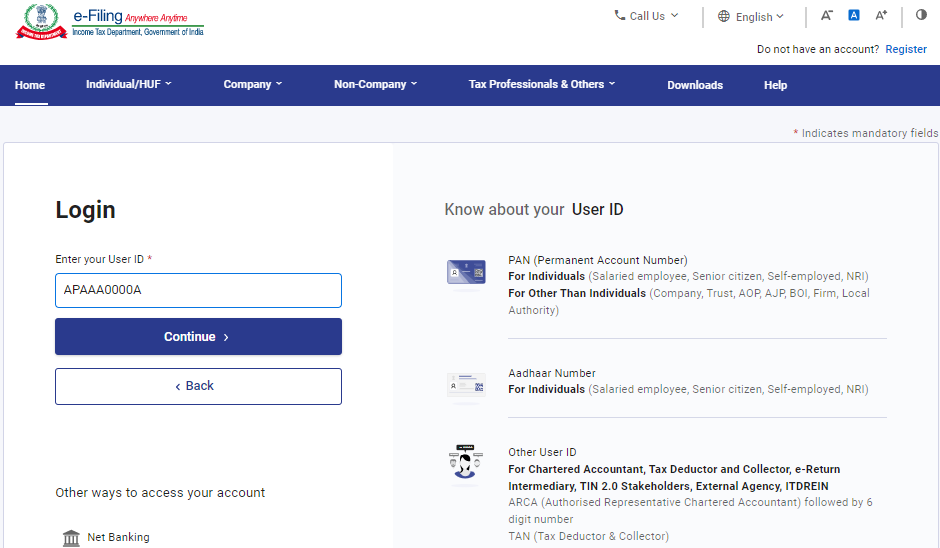This screenshot has width=940, height=548.
Task: Select the Net Banking bank icon
Action: click(71, 538)
